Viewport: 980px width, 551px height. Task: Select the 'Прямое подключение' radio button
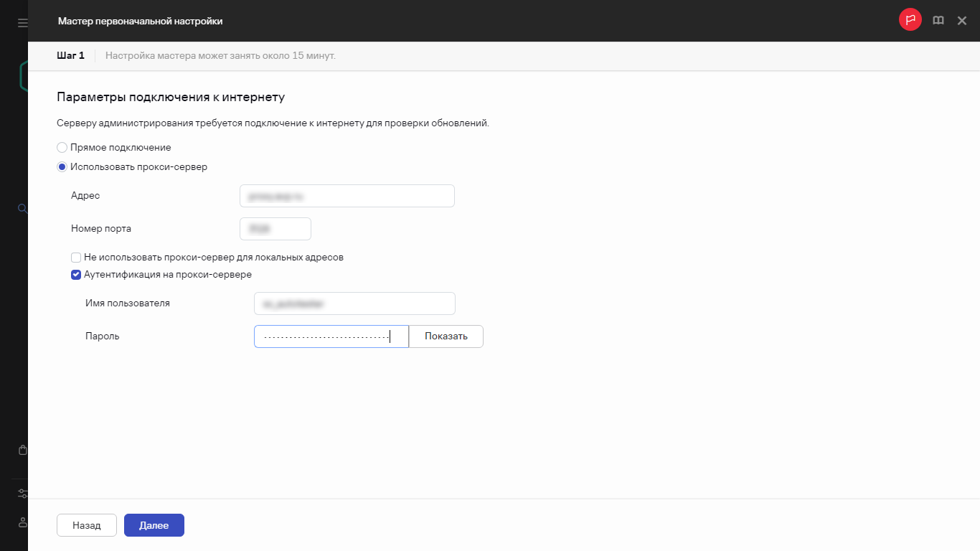click(x=62, y=147)
